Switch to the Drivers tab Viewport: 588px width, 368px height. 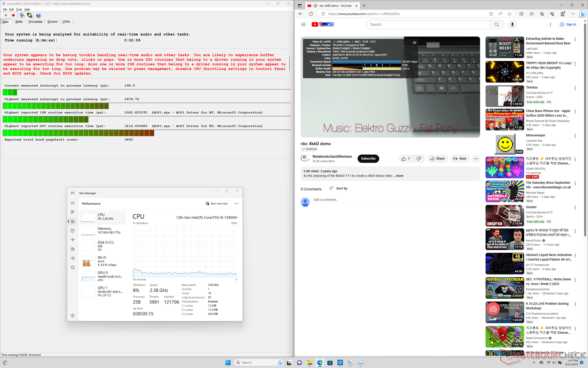pos(52,22)
